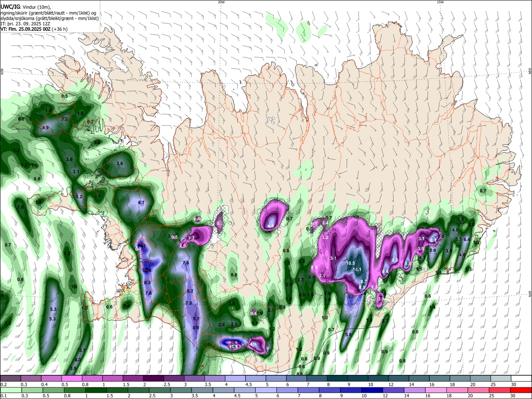Select the rain legend swatch labeled 2.5
Viewport: 532px width, 399px height.
(160, 390)
